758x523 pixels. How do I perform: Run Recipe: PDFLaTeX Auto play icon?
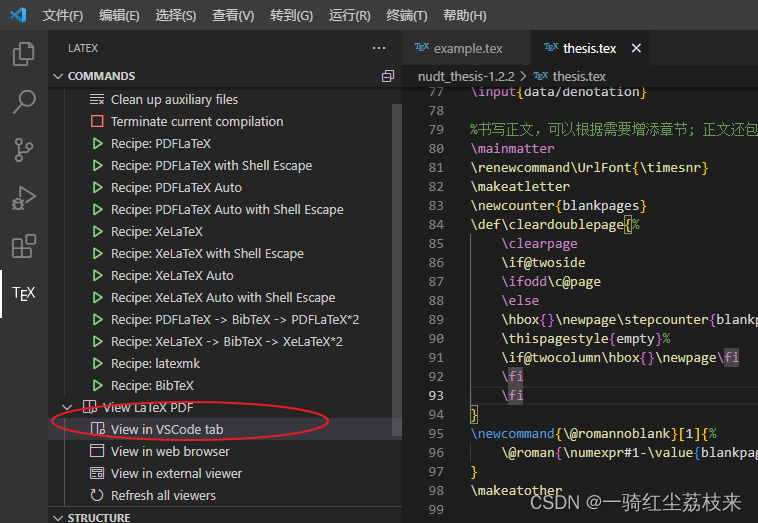point(97,187)
